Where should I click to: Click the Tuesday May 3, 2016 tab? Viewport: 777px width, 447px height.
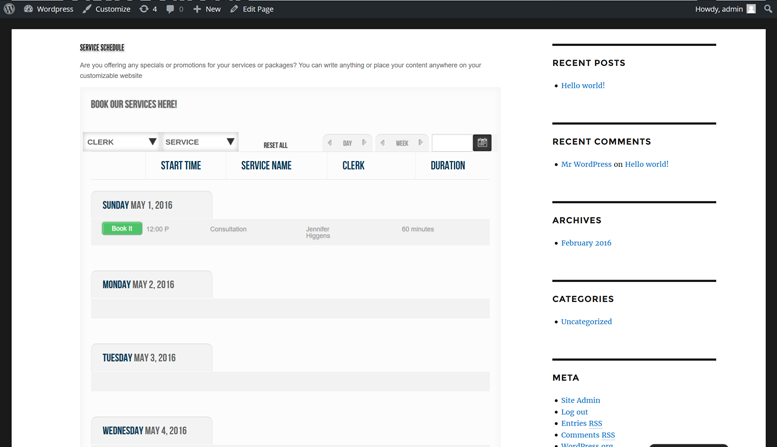point(152,358)
